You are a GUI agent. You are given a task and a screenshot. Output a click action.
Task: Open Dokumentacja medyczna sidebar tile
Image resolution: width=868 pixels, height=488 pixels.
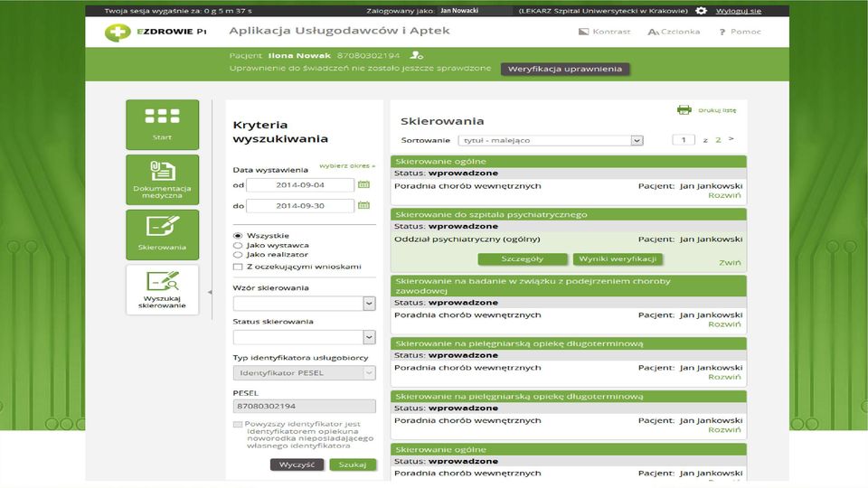[162, 180]
